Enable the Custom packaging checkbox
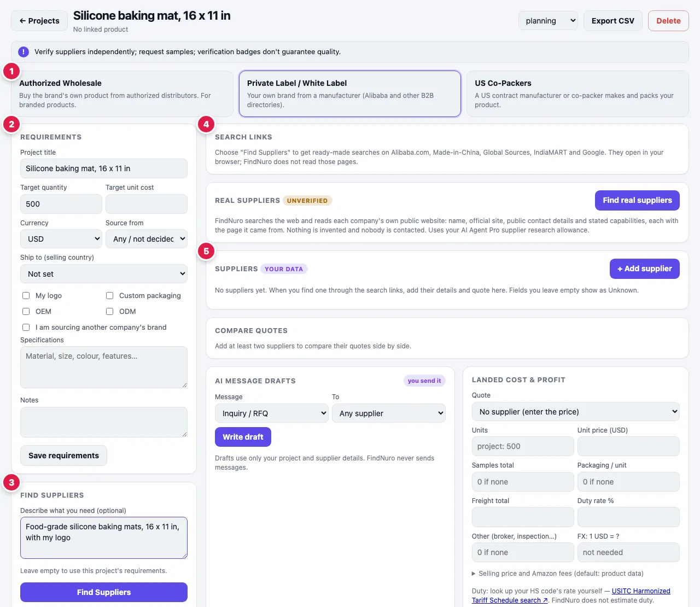This screenshot has width=700, height=607. pos(109,296)
